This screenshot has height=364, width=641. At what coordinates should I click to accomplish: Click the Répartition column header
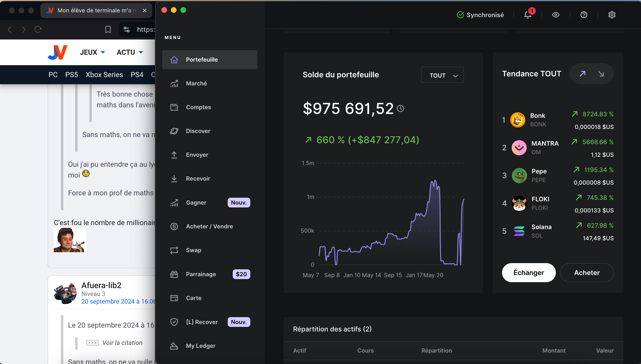[437, 350]
